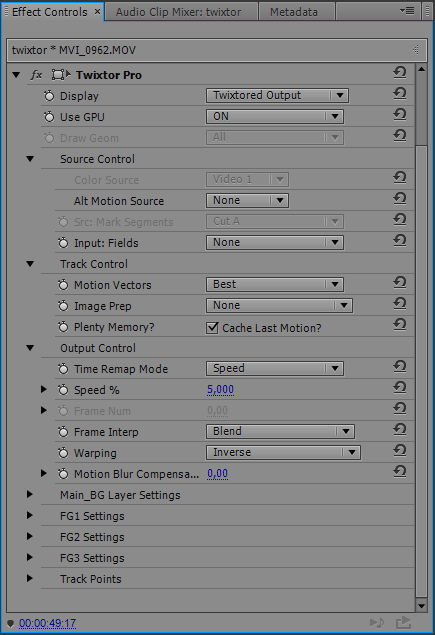Open the Display dropdown showing Twixtored Output
This screenshot has height=635, width=435.
[x=277, y=96]
